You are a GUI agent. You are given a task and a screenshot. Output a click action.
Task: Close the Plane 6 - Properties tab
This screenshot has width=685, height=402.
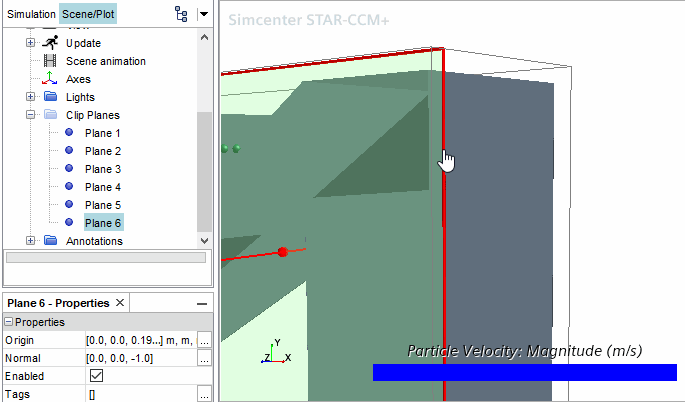(x=120, y=302)
